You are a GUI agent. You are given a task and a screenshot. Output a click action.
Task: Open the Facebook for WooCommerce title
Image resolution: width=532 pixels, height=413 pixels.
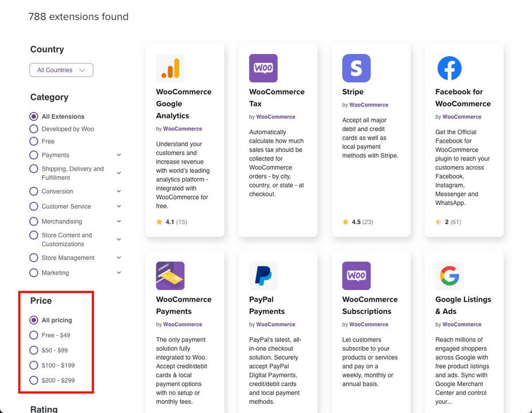463,98
